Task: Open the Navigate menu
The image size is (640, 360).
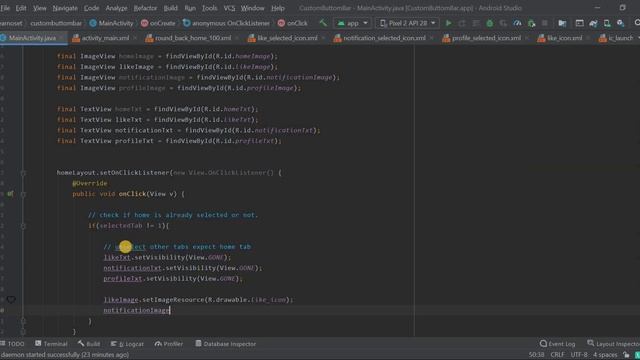Action: (x=65, y=8)
